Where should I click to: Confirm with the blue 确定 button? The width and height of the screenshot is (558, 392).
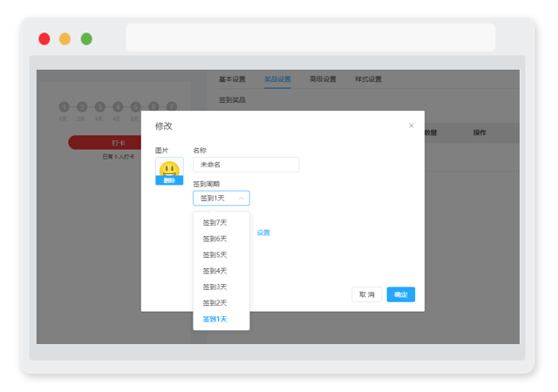click(x=401, y=294)
